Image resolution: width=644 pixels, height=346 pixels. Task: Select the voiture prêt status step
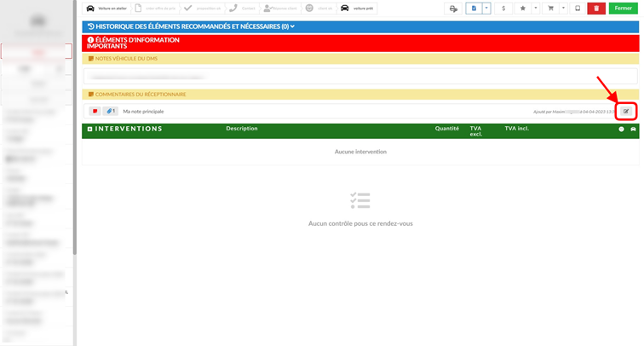(357, 9)
